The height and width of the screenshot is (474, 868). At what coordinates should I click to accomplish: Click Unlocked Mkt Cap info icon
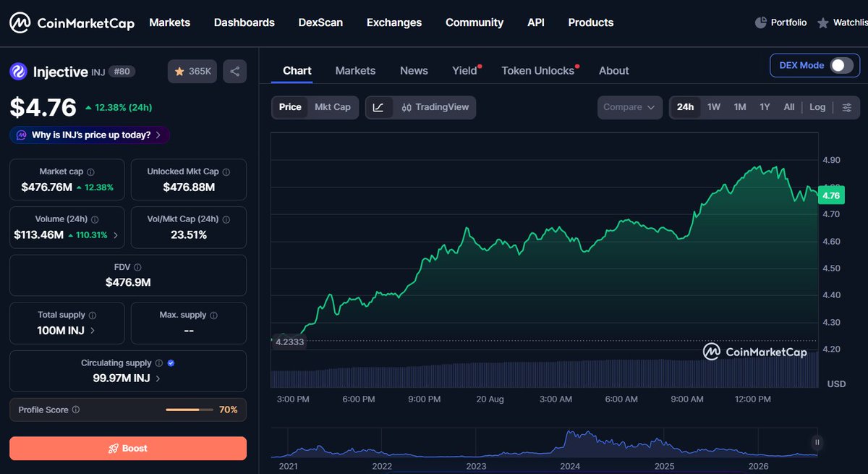pos(226,172)
